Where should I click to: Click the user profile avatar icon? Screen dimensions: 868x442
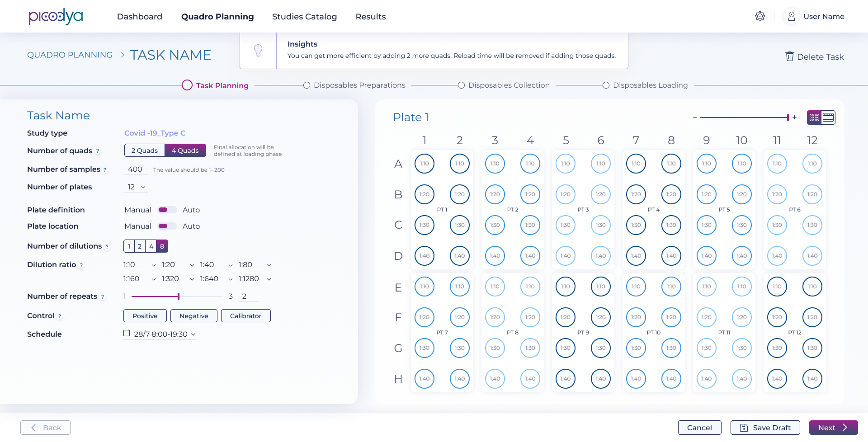click(x=792, y=17)
